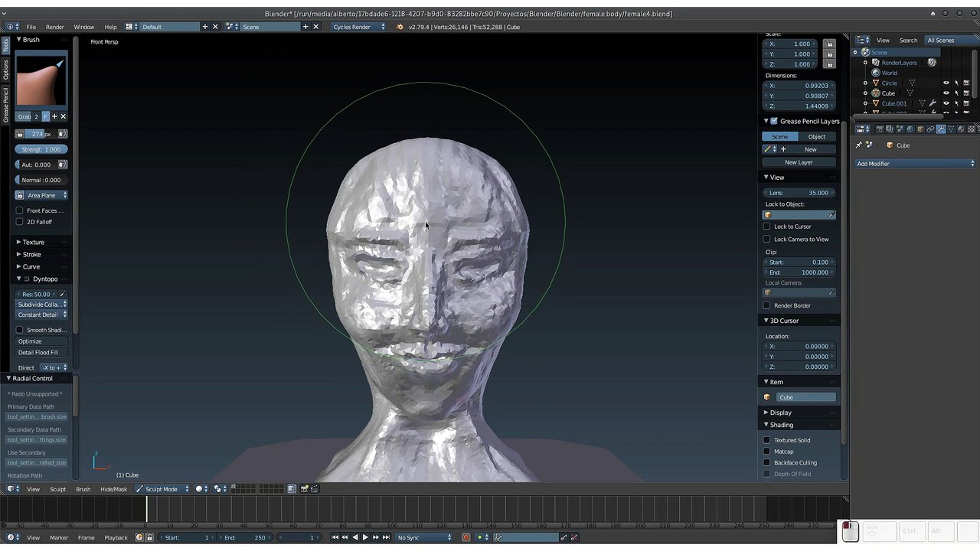Open the World properties globe tab
Viewport: 980px width, 551px height.
click(910, 129)
